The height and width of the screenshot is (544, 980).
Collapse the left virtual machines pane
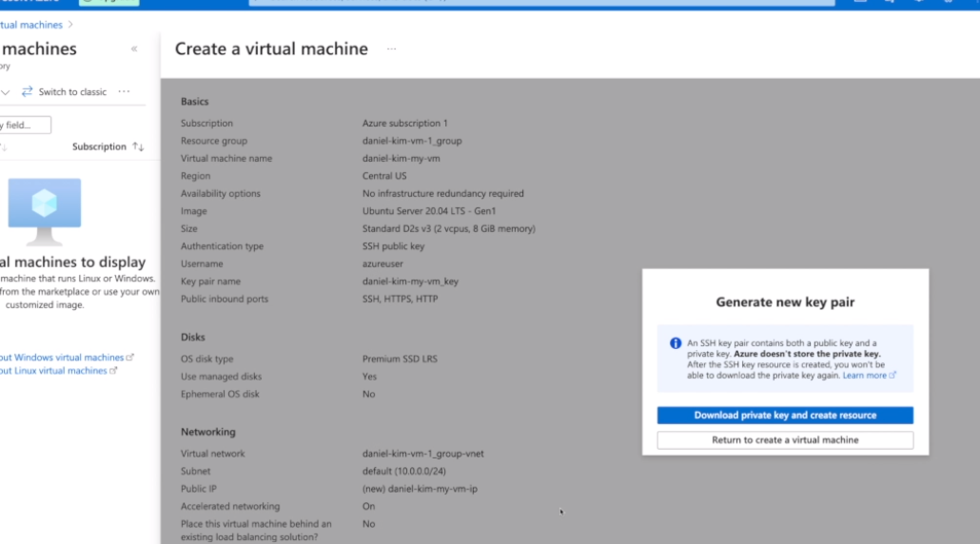[x=134, y=49]
